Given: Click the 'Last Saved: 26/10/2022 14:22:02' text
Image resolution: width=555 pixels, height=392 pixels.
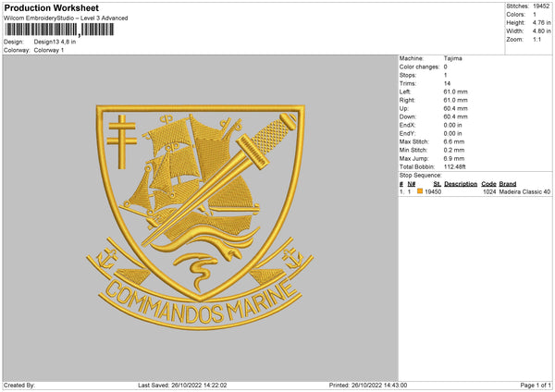Looking at the screenshot, I should (x=182, y=386).
